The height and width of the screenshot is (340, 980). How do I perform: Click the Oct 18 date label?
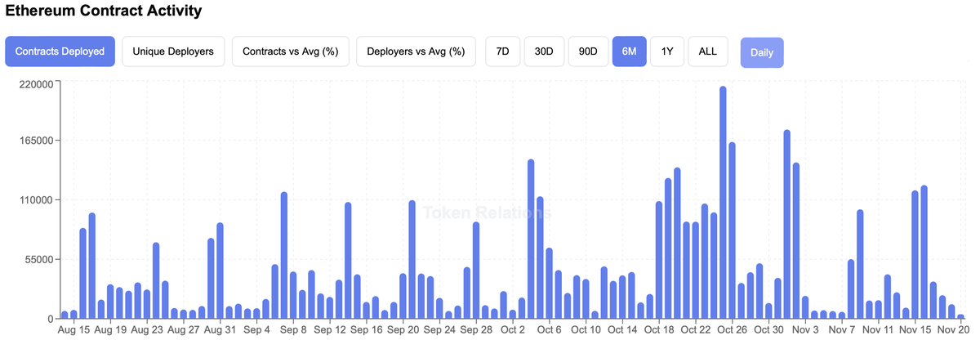(658, 330)
